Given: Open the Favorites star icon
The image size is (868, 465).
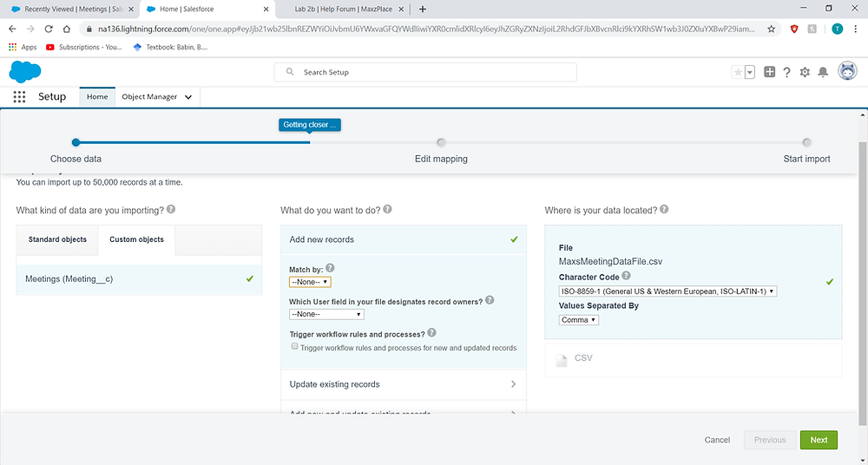Looking at the screenshot, I should click(737, 72).
